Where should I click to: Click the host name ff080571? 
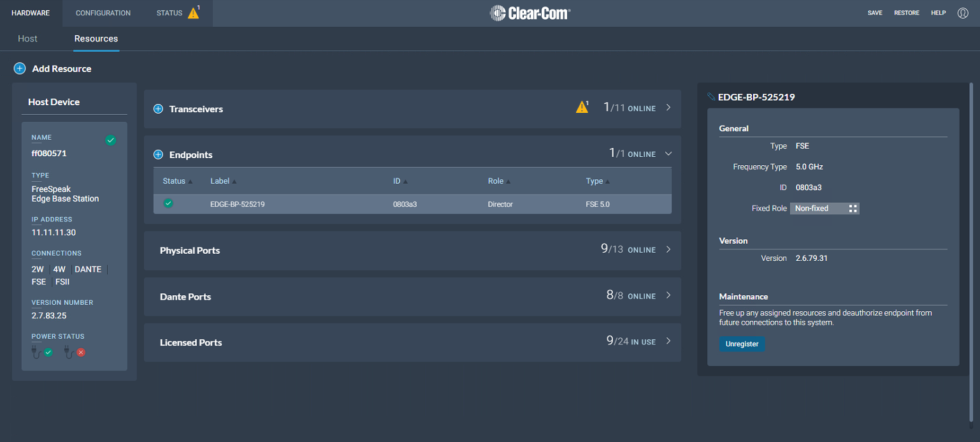49,154
